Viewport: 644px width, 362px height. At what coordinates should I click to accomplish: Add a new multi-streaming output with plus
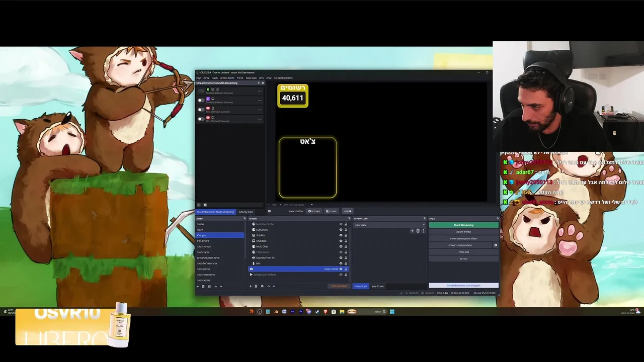(199, 205)
